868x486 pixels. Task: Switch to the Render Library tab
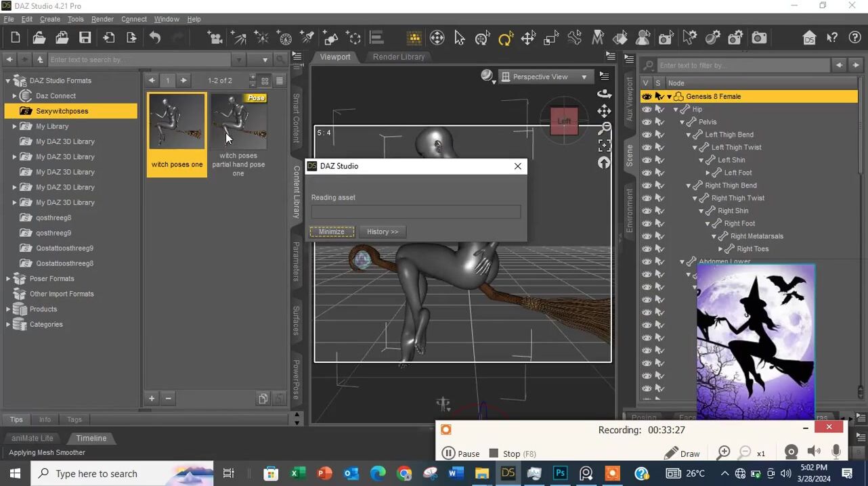398,57
